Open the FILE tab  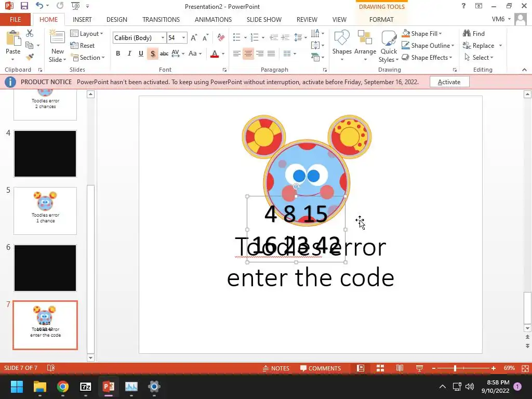point(15,19)
